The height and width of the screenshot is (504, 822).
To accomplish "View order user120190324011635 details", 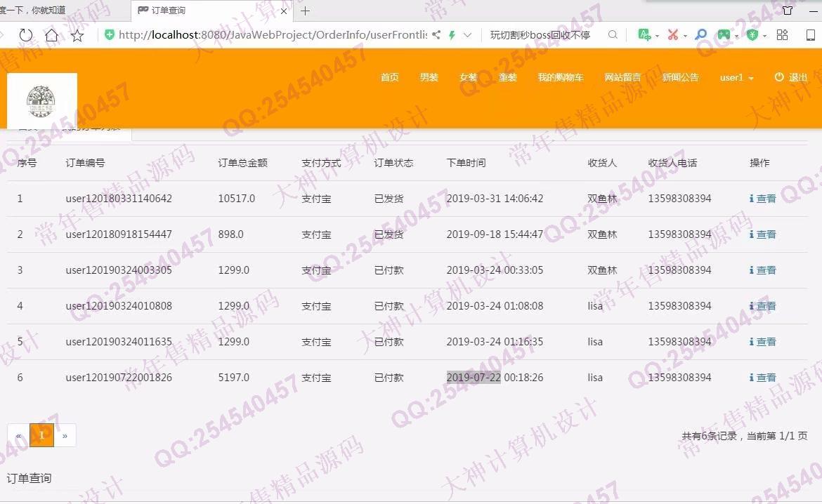I will pos(763,342).
